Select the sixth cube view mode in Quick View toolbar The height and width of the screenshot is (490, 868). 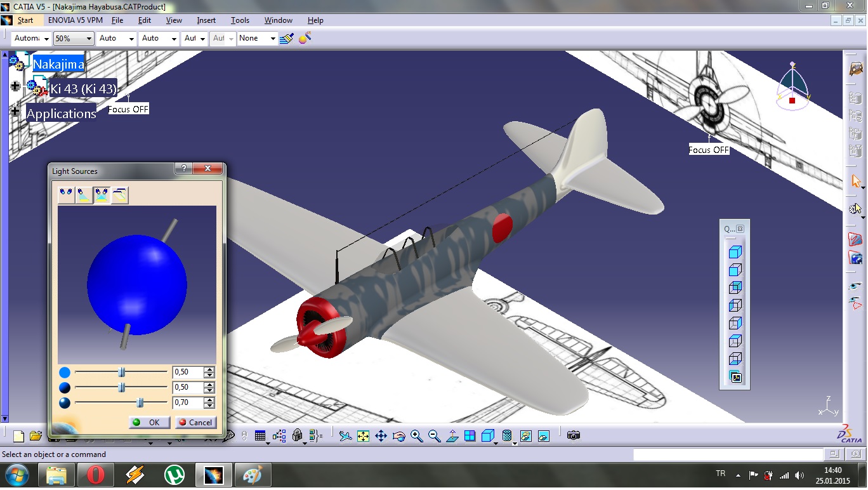pyautogui.click(x=735, y=341)
